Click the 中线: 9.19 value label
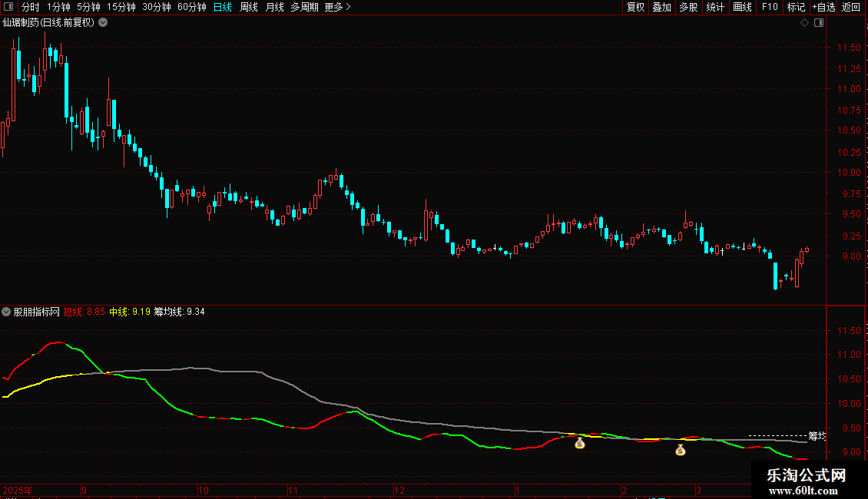The height and width of the screenshot is (499, 868). 130,312
